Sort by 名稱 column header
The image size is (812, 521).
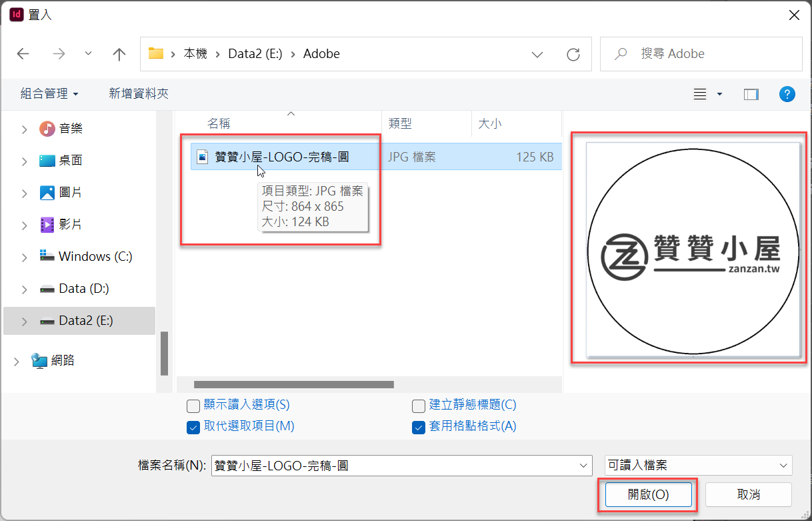tap(219, 123)
